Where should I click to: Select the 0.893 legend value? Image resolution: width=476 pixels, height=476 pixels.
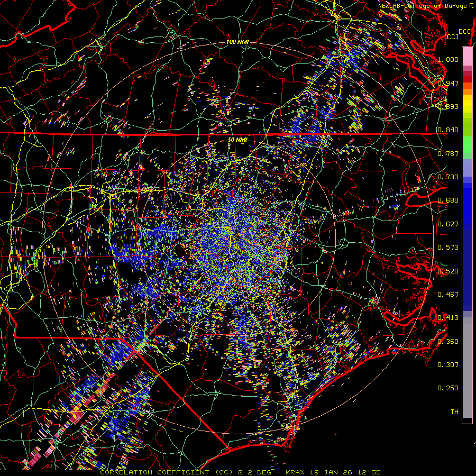coord(448,106)
